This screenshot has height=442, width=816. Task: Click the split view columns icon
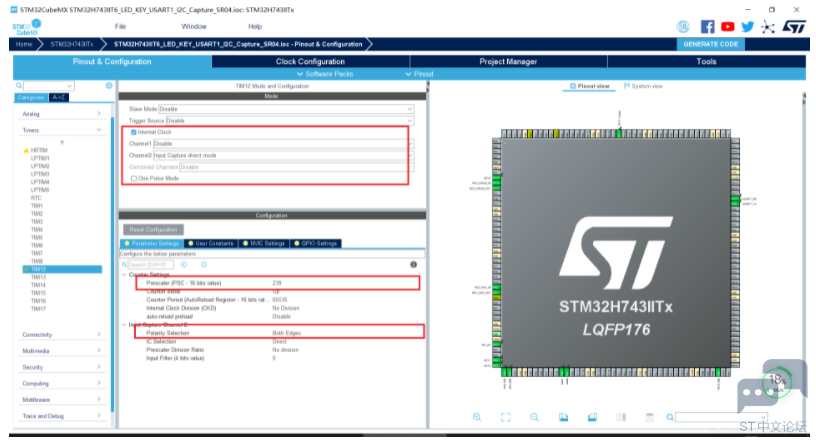coord(621,417)
